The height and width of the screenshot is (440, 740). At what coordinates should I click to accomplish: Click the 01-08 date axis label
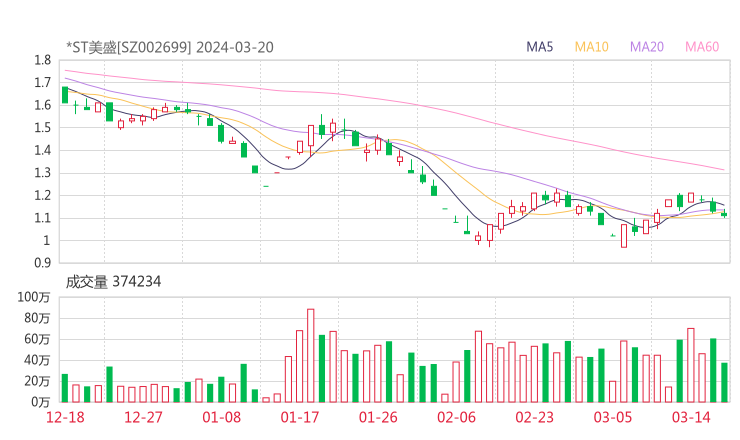tap(221, 417)
